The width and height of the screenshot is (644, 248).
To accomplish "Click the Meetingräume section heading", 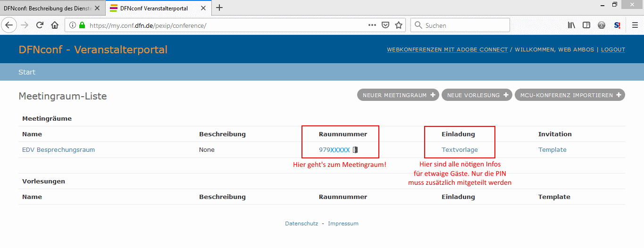I will (x=47, y=119).
